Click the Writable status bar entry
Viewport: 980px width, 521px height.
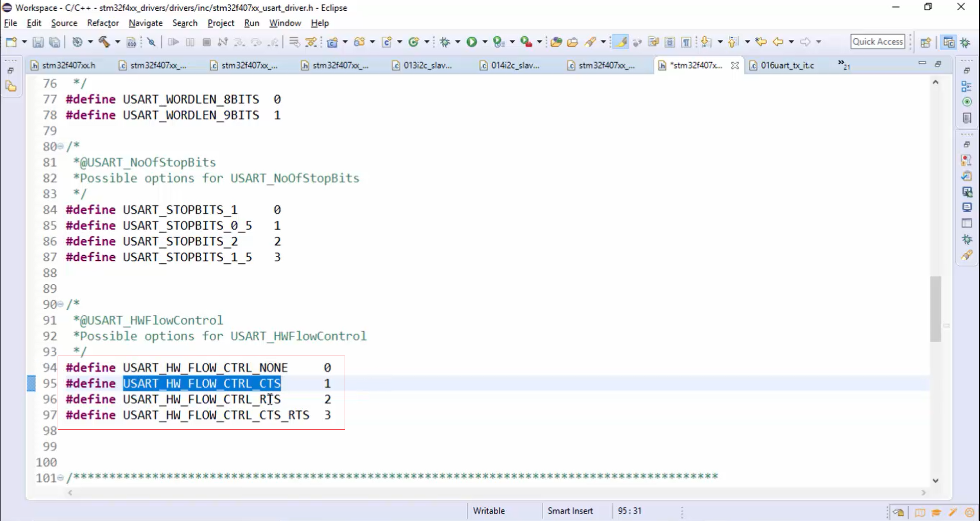(489, 511)
